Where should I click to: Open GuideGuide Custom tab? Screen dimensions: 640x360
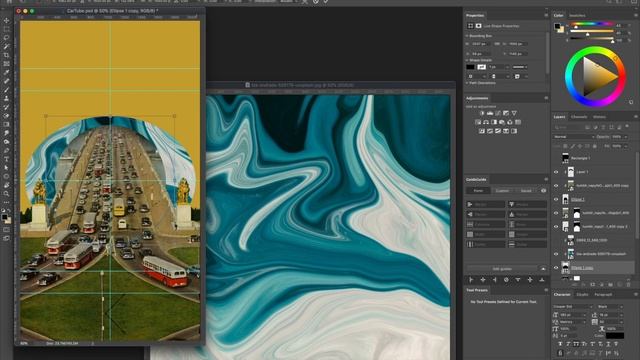tap(502, 191)
